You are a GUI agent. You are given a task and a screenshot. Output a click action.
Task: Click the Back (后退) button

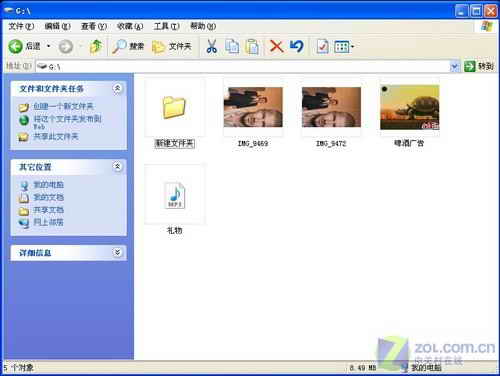[x=24, y=46]
